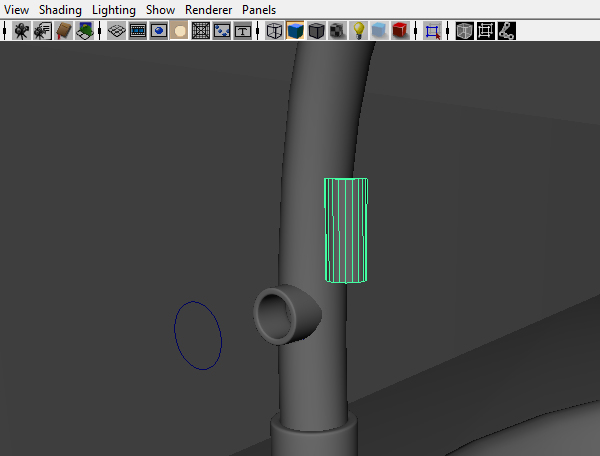Toggle the Film Gate icon
600x456 pixels.
[137, 31]
